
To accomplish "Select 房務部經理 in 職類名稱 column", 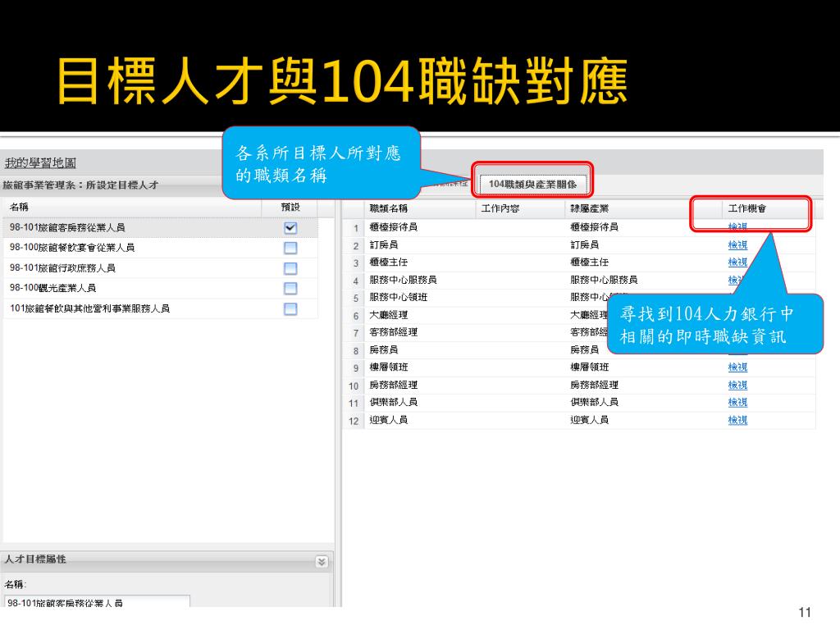I will [x=393, y=385].
